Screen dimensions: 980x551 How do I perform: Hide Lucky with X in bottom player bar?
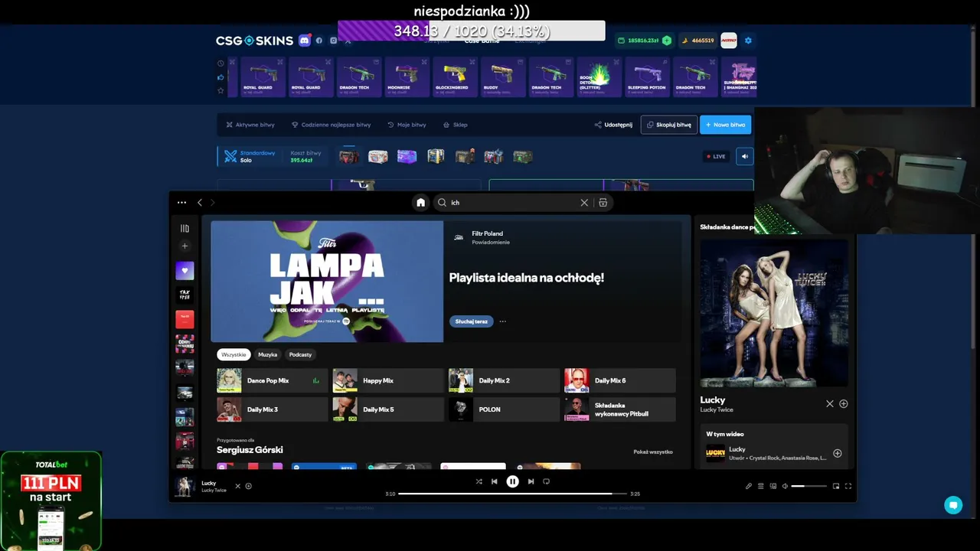tap(237, 486)
